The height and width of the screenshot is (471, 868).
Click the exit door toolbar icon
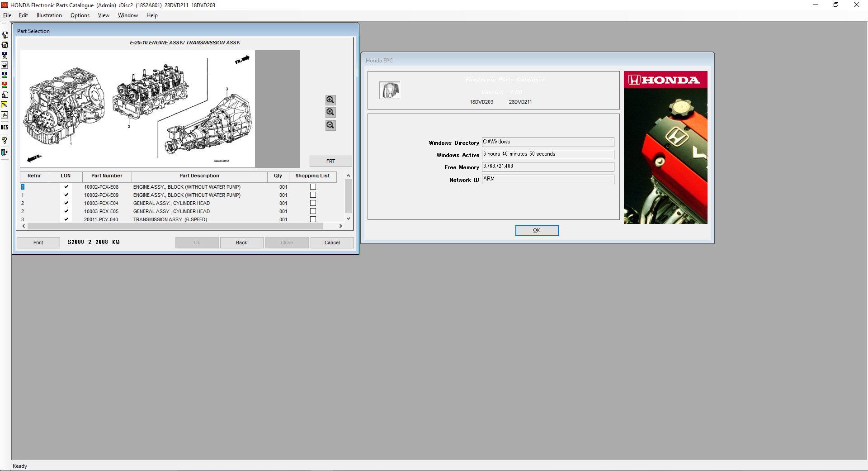pos(5,152)
